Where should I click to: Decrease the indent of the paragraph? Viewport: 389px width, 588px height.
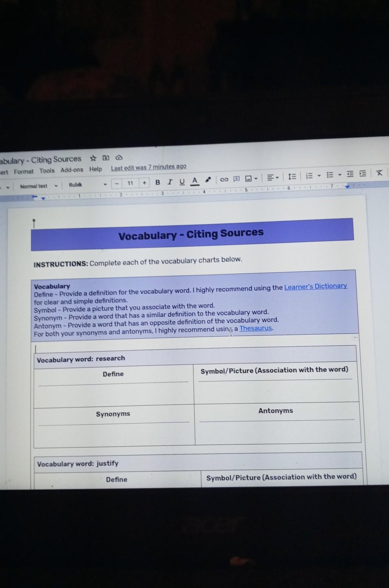[350, 174]
